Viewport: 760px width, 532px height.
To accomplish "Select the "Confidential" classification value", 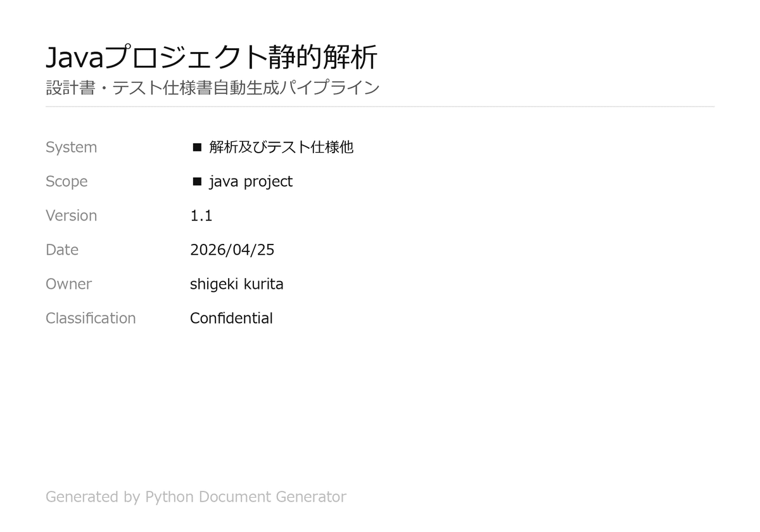I will (x=231, y=319).
